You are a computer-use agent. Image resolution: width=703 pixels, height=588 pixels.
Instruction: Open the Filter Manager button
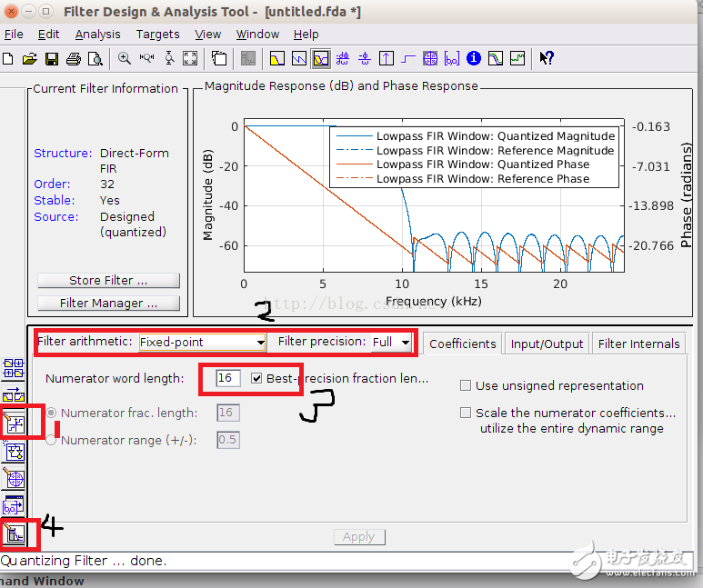tap(108, 304)
